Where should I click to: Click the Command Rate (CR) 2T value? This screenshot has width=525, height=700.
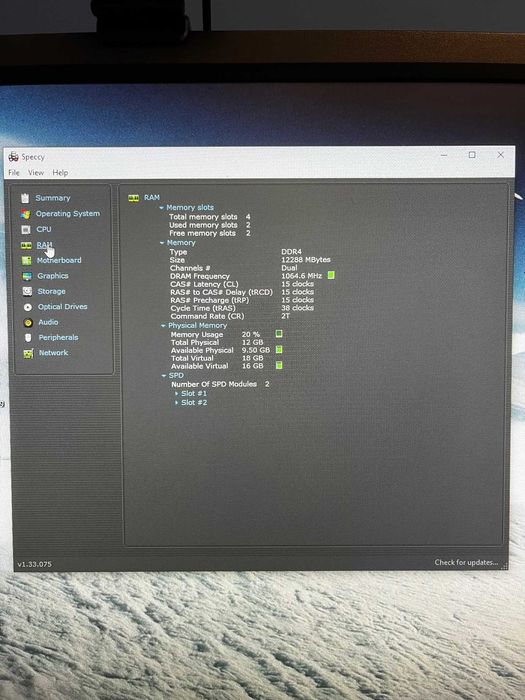point(286,316)
